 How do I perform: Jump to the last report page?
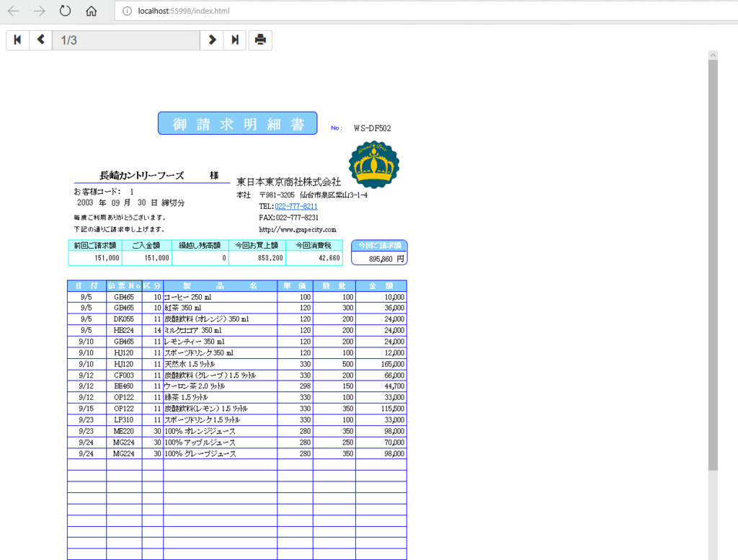(235, 40)
